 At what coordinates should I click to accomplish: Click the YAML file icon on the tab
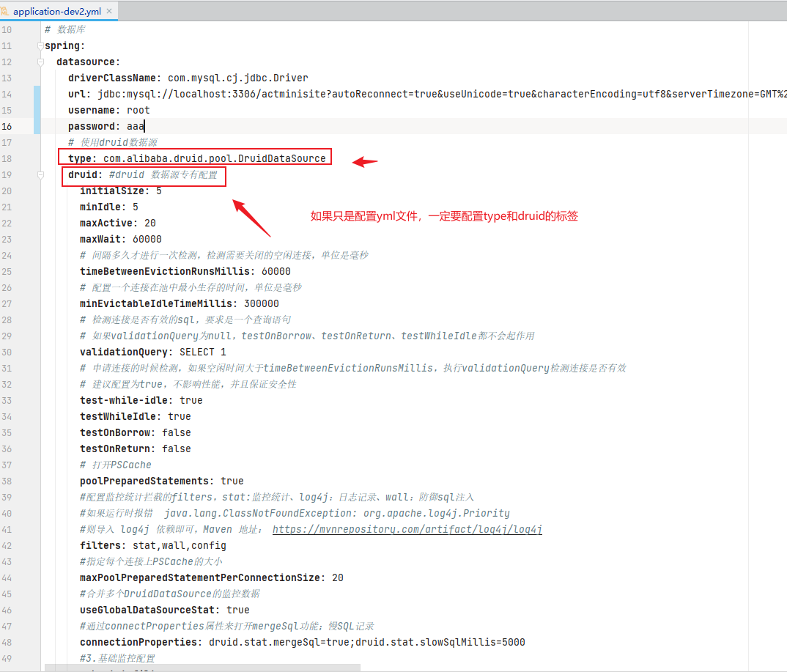(6, 12)
